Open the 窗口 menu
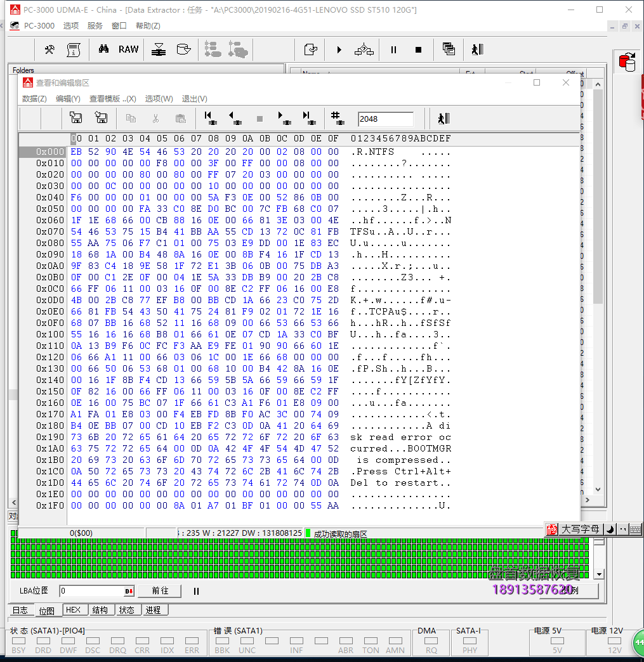Image resolution: width=644 pixels, height=662 pixels. tap(119, 26)
